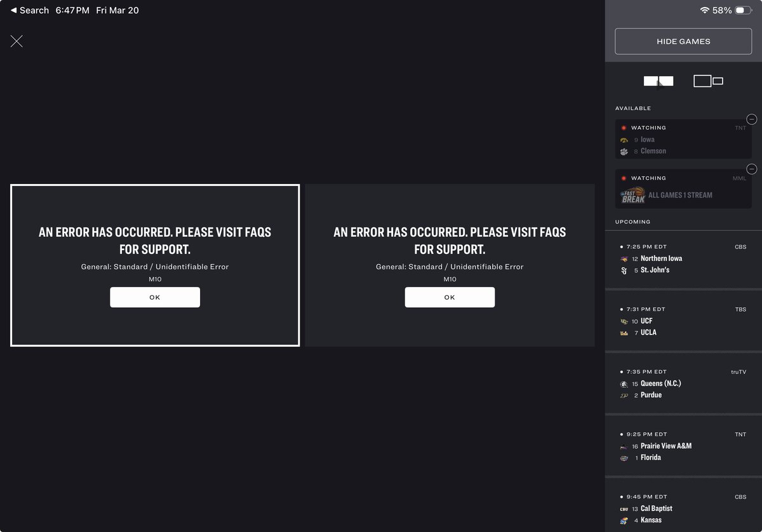Select the Fast Break All Games 1 Stream card

tap(683, 189)
